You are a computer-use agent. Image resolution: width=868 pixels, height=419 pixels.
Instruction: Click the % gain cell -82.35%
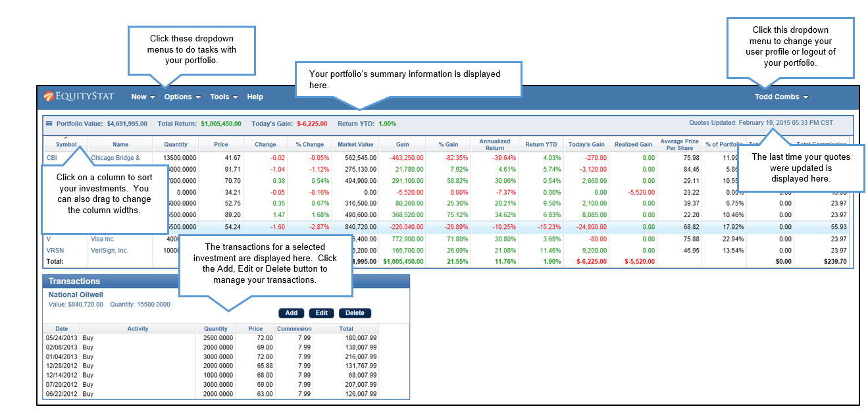(x=457, y=158)
